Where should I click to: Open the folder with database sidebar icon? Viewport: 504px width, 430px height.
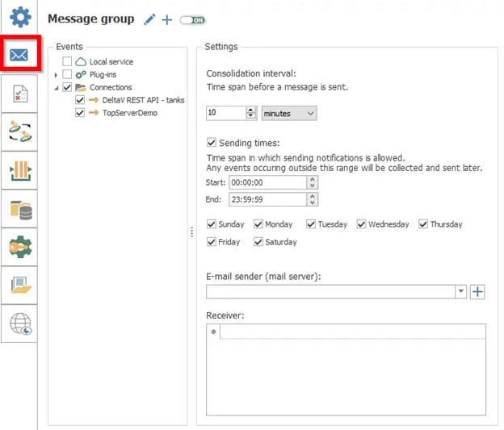coord(21,210)
